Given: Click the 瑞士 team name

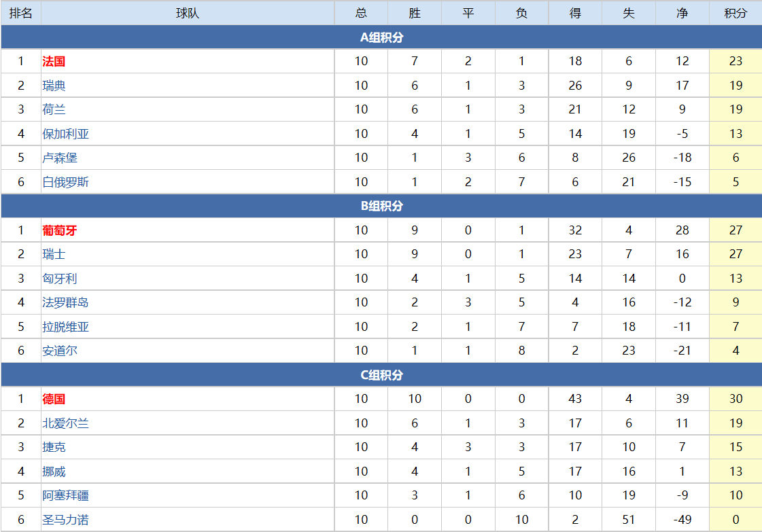Looking at the screenshot, I should [x=54, y=254].
